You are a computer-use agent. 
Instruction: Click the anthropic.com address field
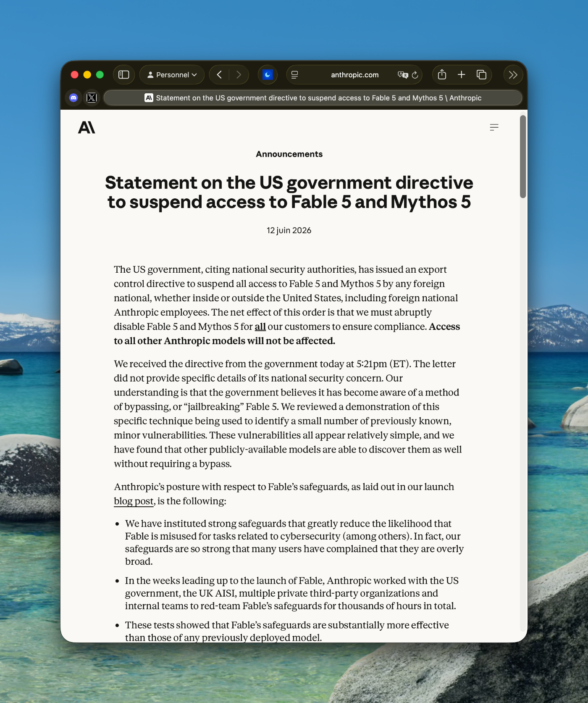tap(354, 75)
